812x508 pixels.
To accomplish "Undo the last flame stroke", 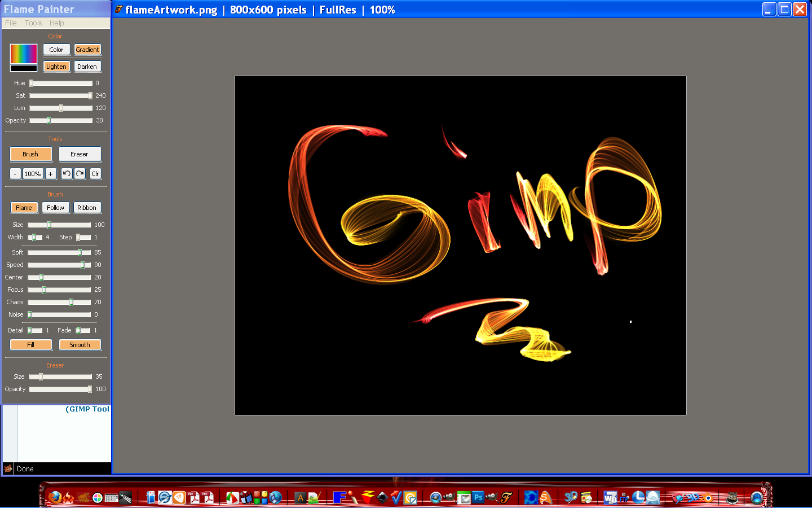I will [x=67, y=174].
